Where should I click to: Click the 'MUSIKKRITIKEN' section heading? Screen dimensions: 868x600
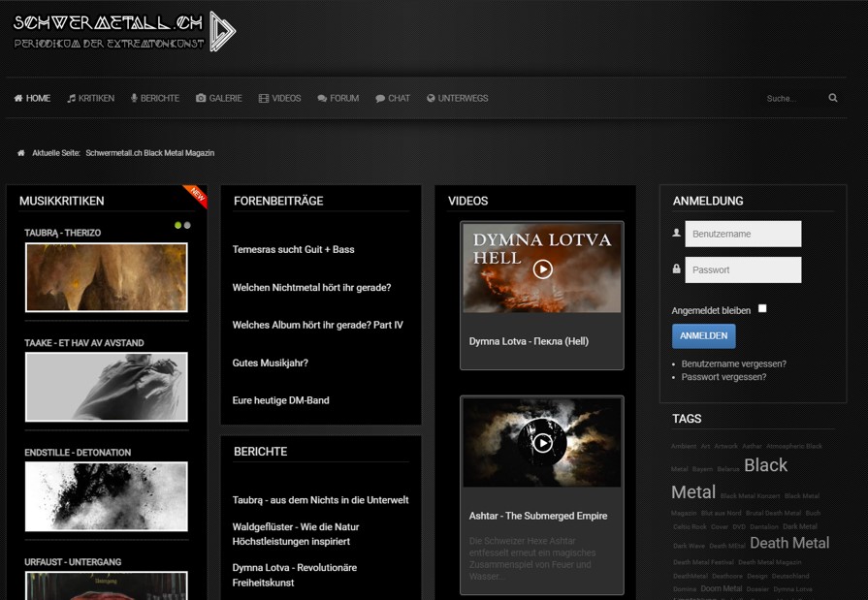61,202
